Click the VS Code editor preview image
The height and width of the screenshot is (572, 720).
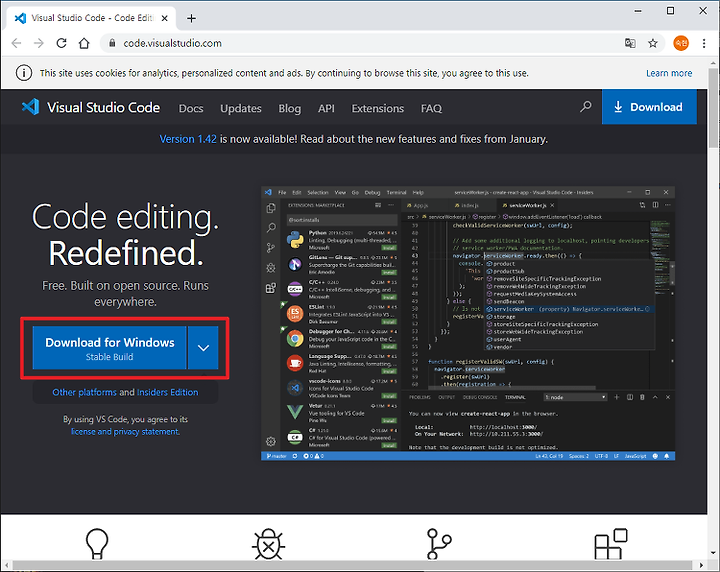coord(468,323)
